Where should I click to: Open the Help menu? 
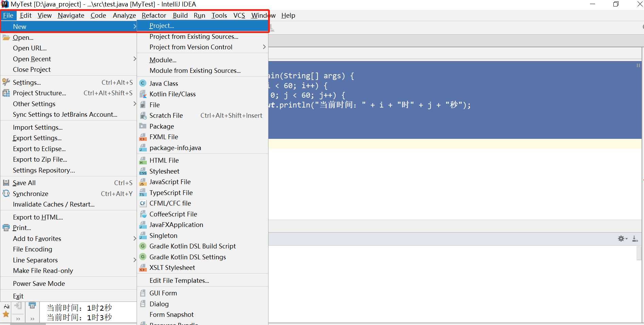(x=288, y=15)
